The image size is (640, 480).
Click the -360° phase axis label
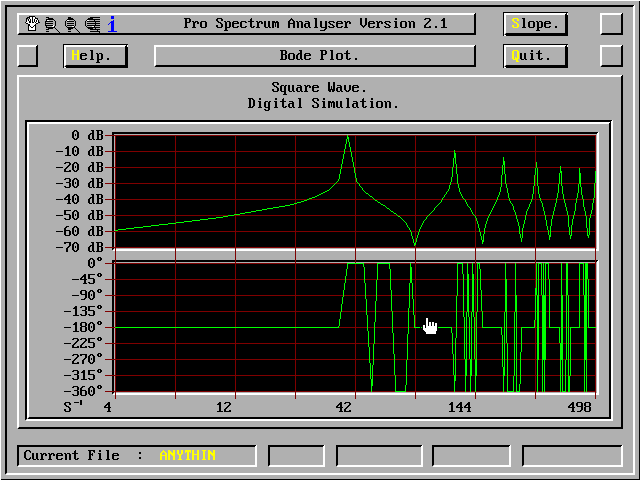click(x=83, y=391)
